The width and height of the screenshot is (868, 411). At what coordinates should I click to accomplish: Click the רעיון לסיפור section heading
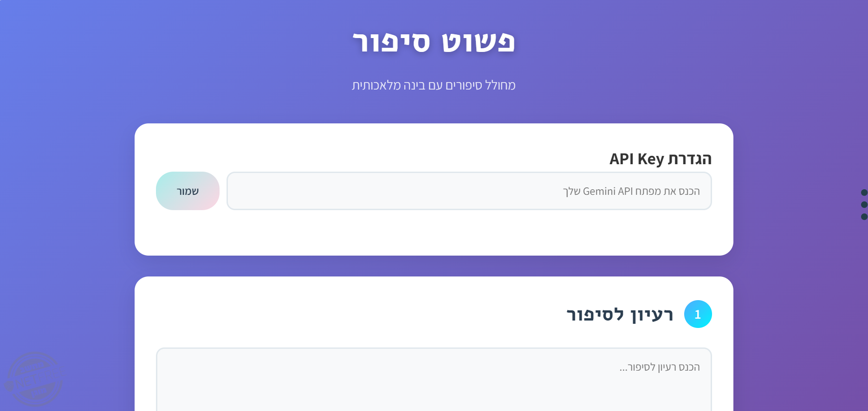pyautogui.click(x=620, y=315)
